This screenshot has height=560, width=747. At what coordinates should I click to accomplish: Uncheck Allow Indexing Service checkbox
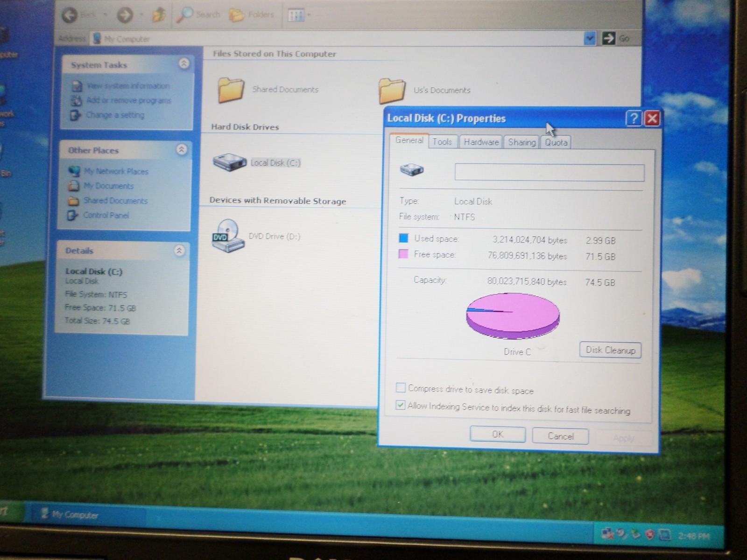tap(400, 405)
